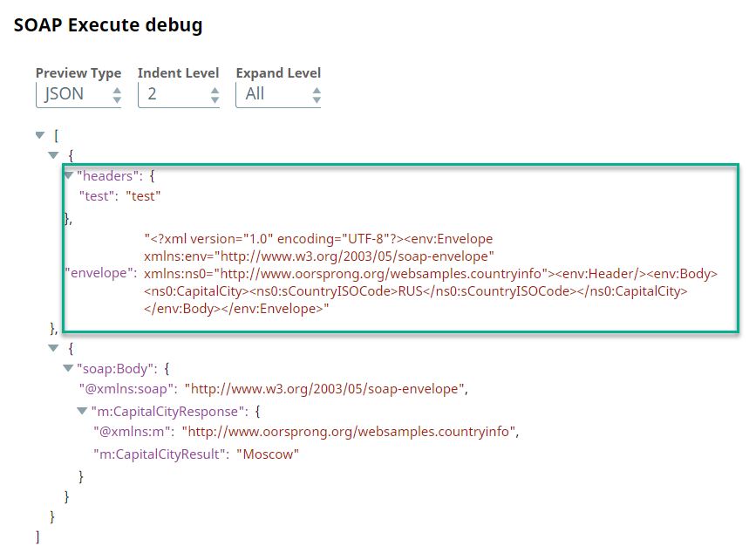Click the "Moscow" result value
This screenshot has height=553, width=756.
270,454
